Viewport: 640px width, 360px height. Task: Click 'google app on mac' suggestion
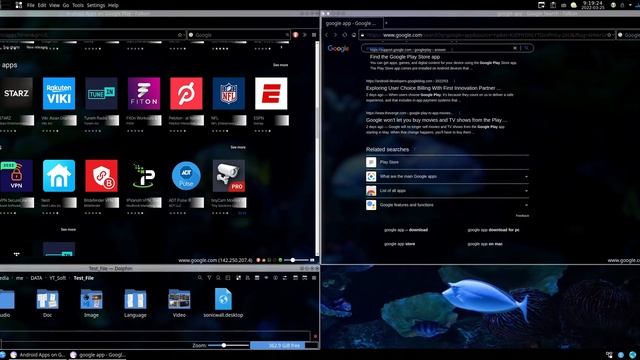point(485,244)
